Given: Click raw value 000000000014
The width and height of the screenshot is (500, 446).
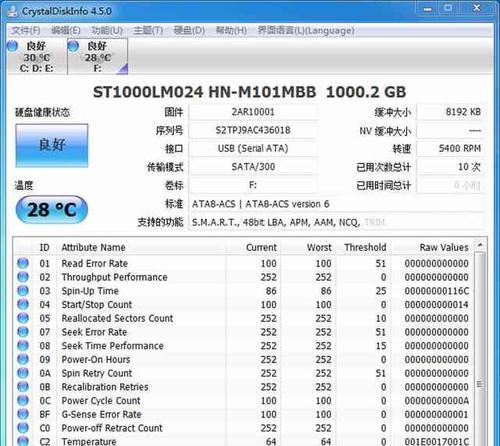Looking at the screenshot, I should [x=437, y=305].
